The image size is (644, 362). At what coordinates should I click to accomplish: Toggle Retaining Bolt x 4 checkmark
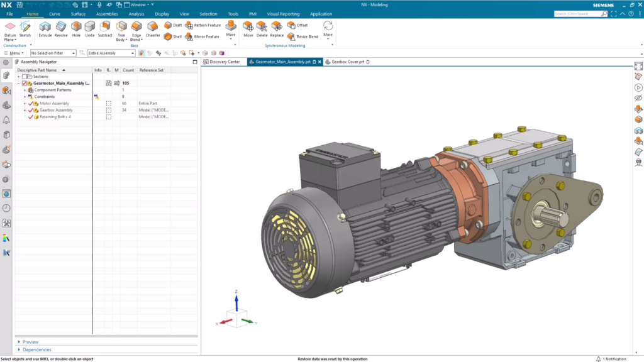coord(30,117)
